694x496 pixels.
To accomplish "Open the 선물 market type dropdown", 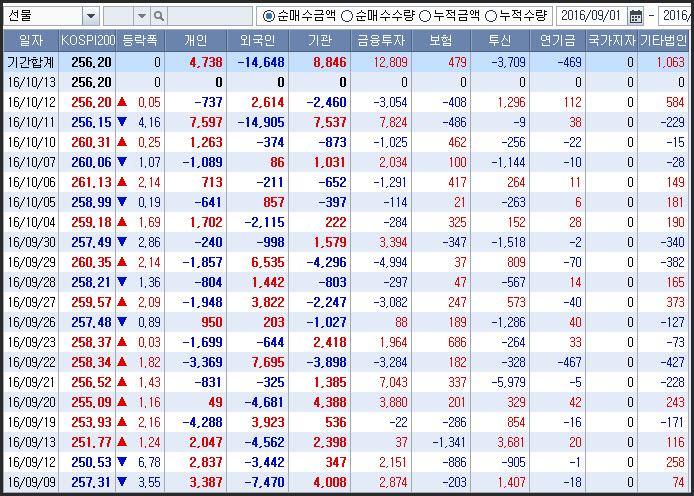I will (90, 16).
